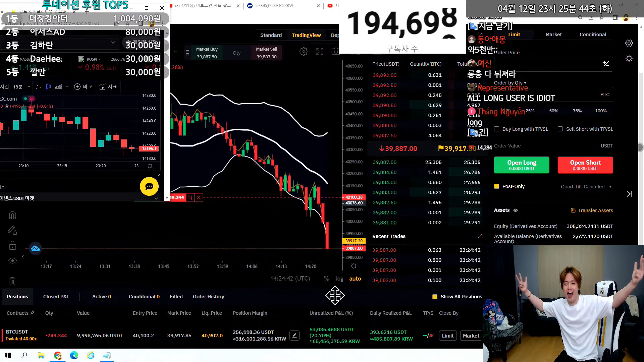Select candlestick style in small chart
This screenshot has width=644, height=362.
[48, 87]
